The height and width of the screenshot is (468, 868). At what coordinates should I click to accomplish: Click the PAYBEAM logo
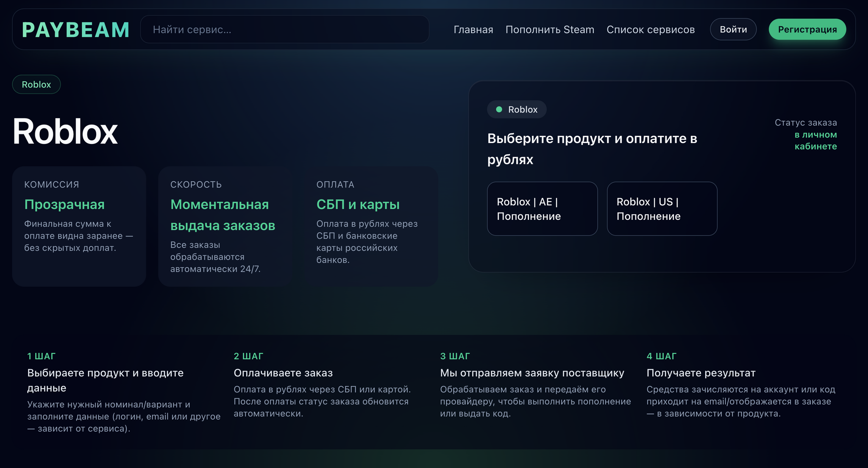(75, 30)
